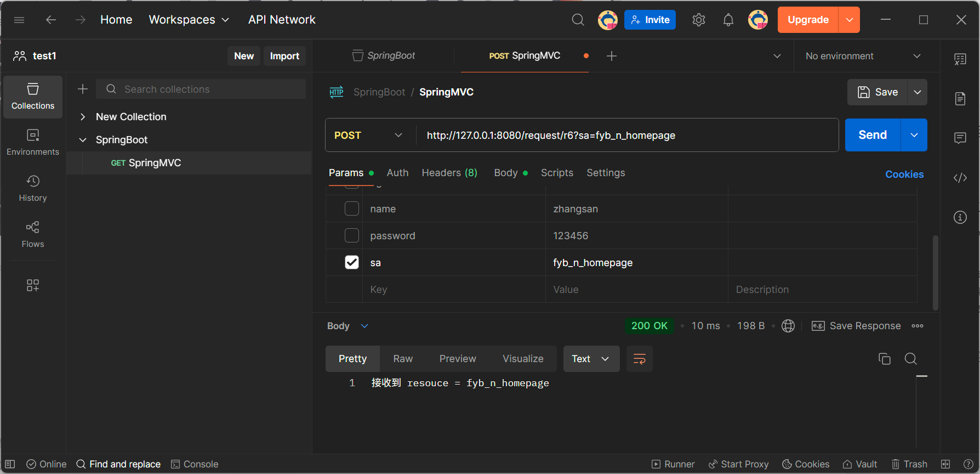Switch to the Headers (8) tab

pos(449,173)
